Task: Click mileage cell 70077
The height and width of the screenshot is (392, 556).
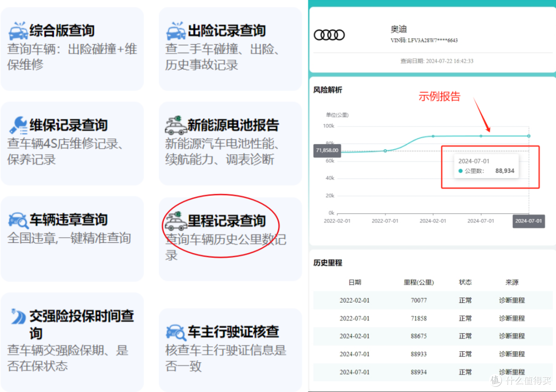Action: [419, 300]
